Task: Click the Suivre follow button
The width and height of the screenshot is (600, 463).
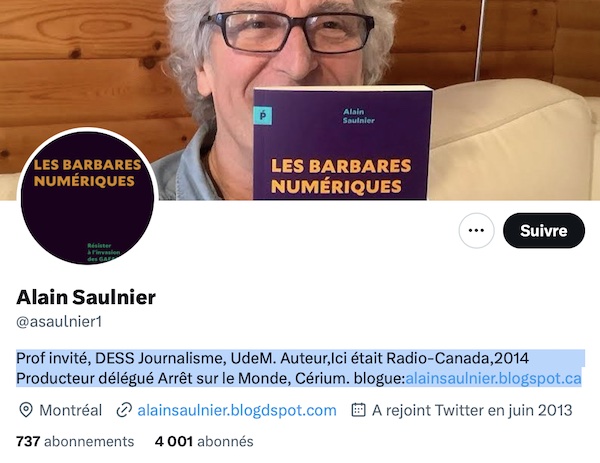Action: click(x=544, y=231)
